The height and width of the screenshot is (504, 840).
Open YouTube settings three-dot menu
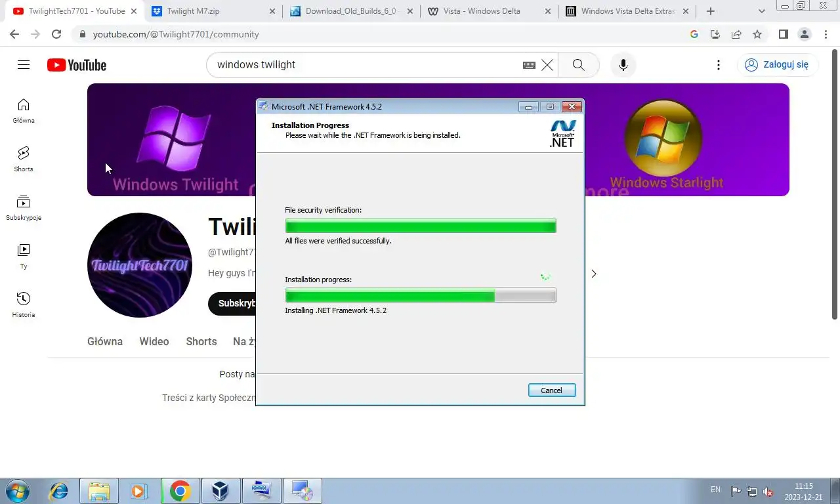click(x=719, y=65)
